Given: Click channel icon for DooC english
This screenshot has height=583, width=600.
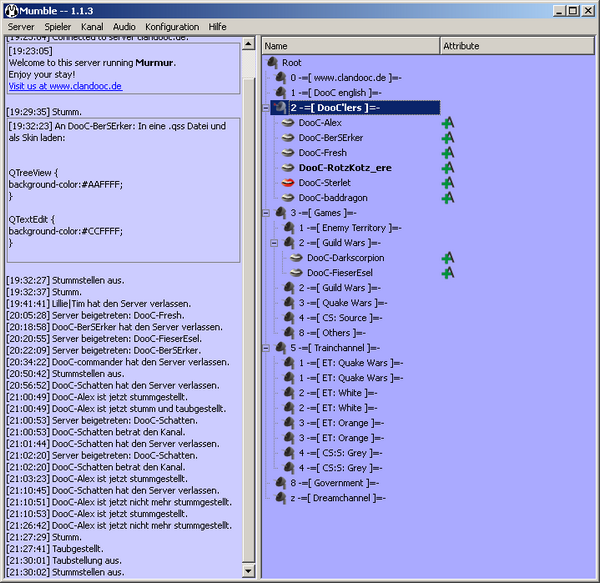Looking at the screenshot, I should tap(280, 93).
